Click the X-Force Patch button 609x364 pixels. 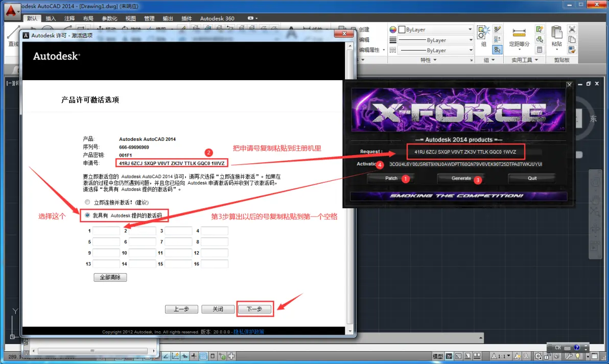(x=391, y=178)
